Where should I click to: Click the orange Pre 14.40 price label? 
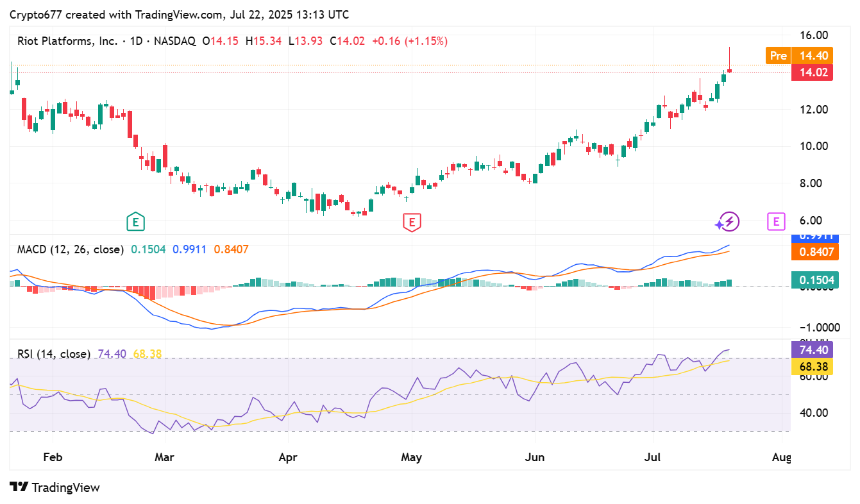pyautogui.click(x=800, y=56)
